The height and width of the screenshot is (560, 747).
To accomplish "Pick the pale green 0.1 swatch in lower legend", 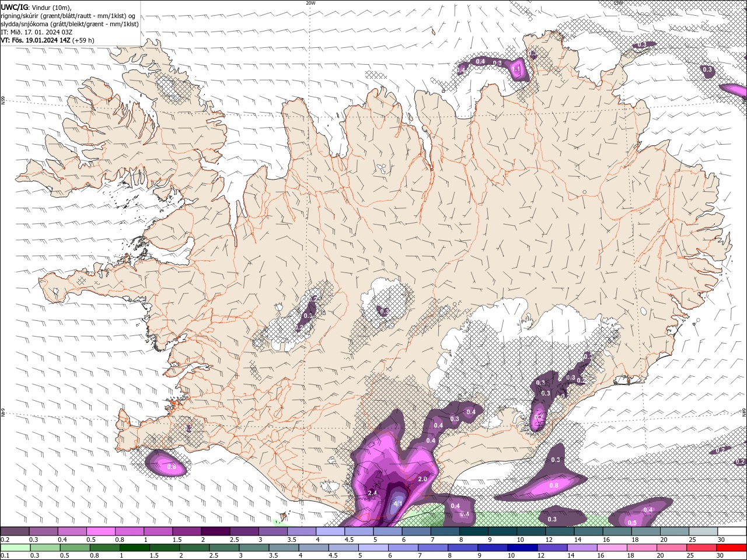I will click(15, 548).
